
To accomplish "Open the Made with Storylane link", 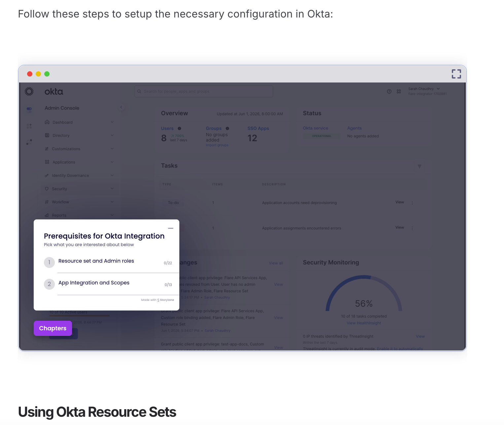I will click(158, 300).
